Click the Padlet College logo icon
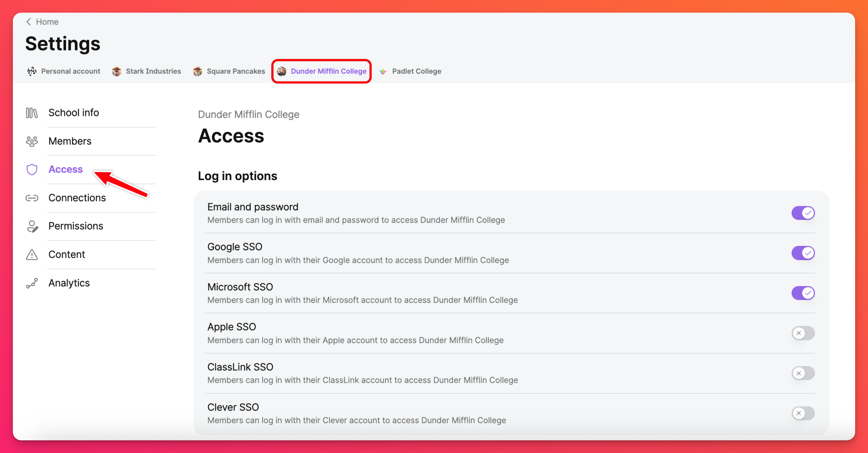The height and width of the screenshot is (453, 868). click(383, 71)
